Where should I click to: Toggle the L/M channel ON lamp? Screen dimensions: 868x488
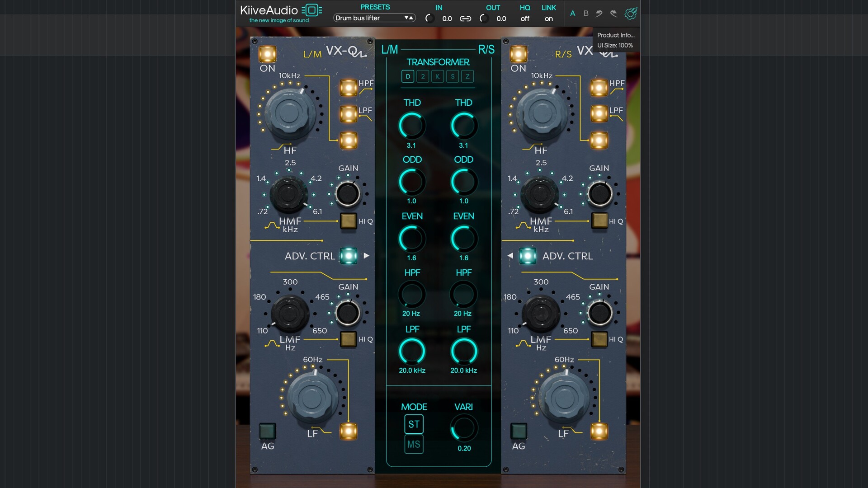point(267,54)
